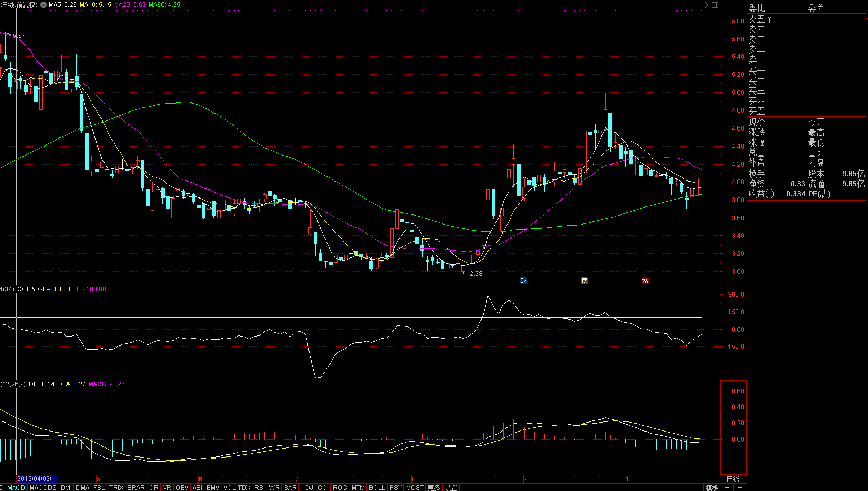Choose the MCST indicator tab
Image resolution: width=868 pixels, height=491 pixels.
(415, 487)
